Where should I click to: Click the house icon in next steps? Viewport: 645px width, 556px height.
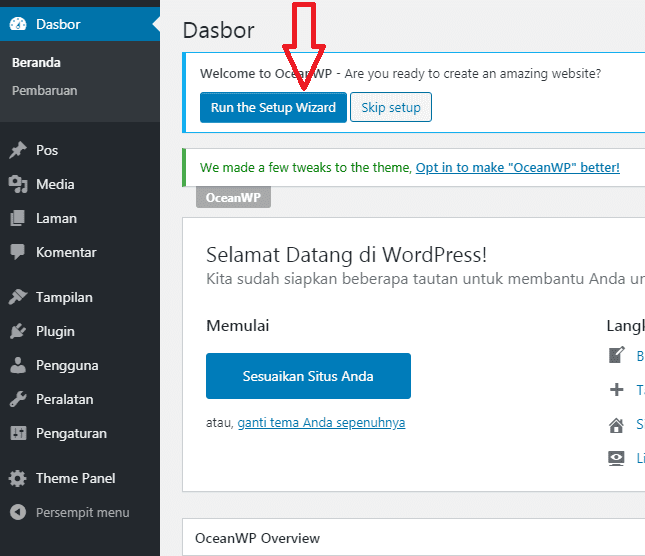click(616, 424)
